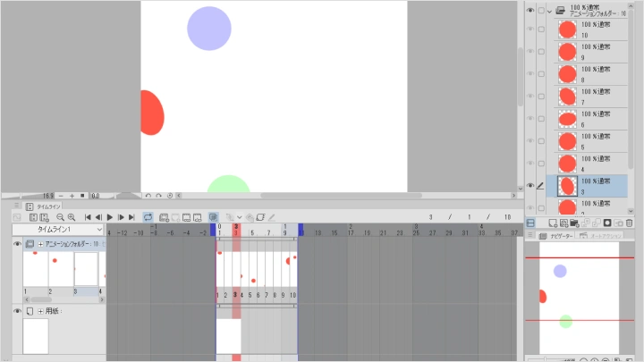Click the graph editor icon at the toolbar's left

click(x=17, y=217)
